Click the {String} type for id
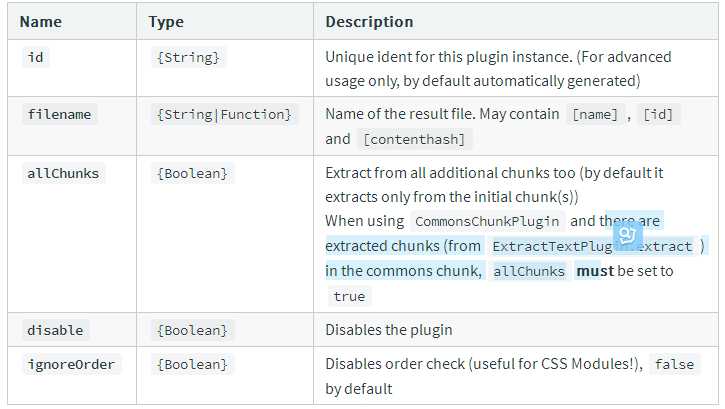The width and height of the screenshot is (725, 409). click(188, 58)
